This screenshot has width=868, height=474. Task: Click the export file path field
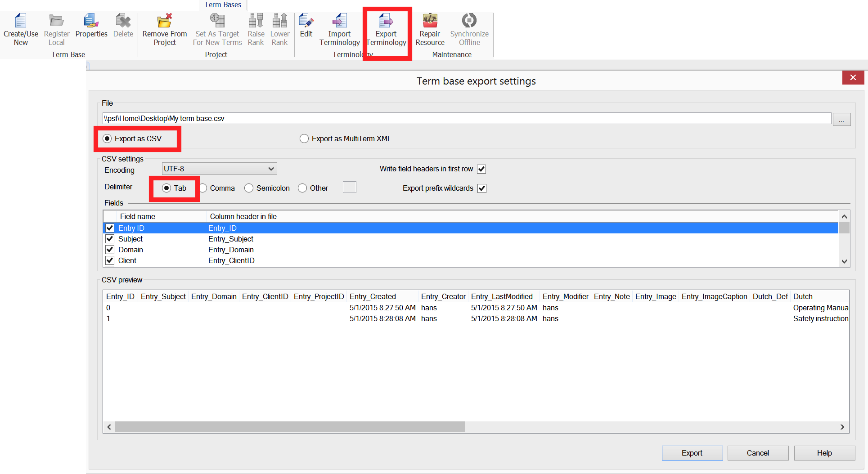466,118
